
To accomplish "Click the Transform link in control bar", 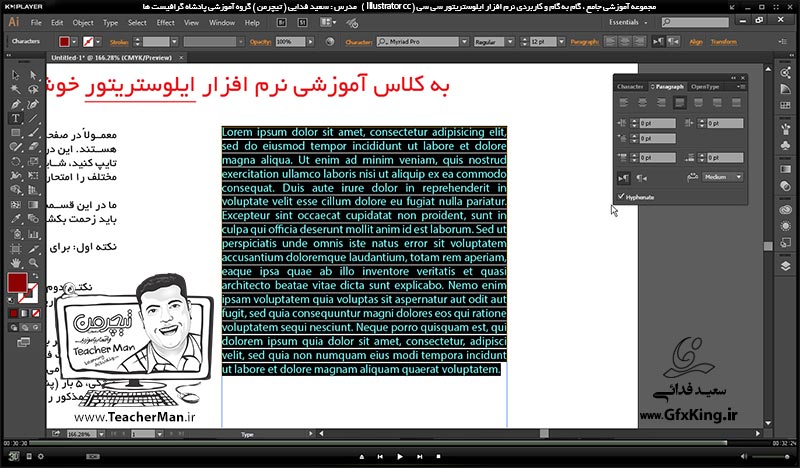I will (x=723, y=42).
